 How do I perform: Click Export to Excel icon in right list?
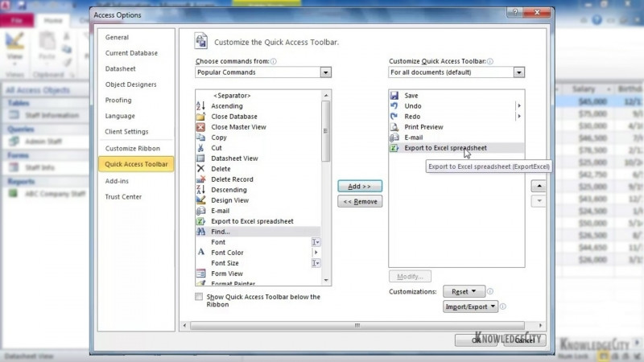pos(394,148)
